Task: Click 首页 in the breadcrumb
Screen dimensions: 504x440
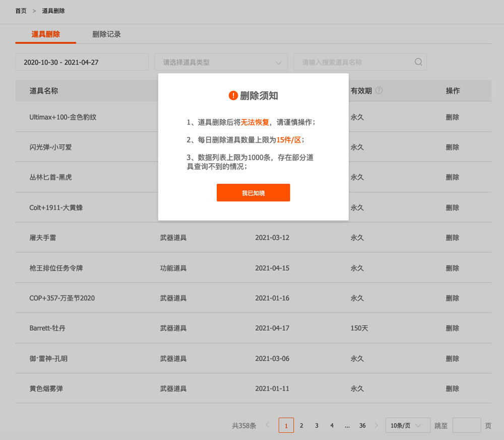Action: tap(21, 11)
